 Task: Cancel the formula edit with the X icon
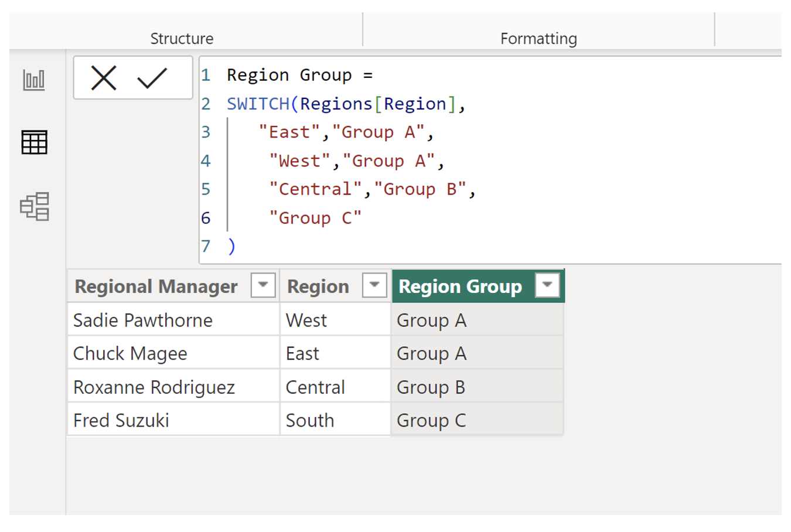click(103, 76)
